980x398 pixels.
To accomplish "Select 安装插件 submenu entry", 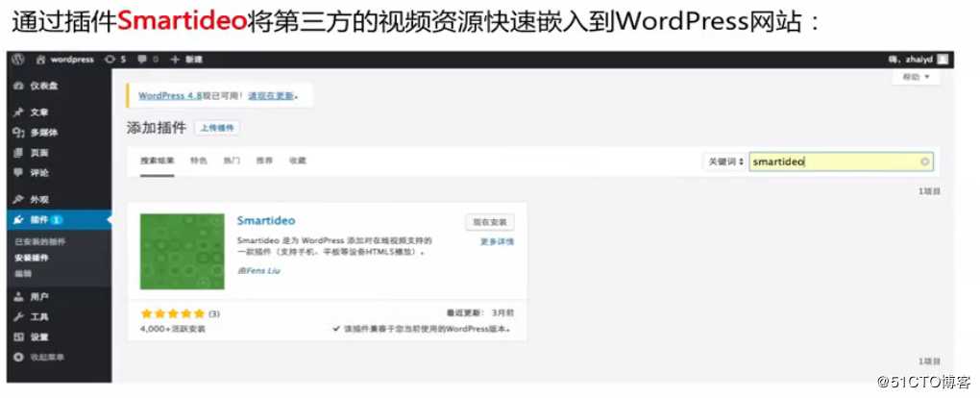I will (32, 258).
